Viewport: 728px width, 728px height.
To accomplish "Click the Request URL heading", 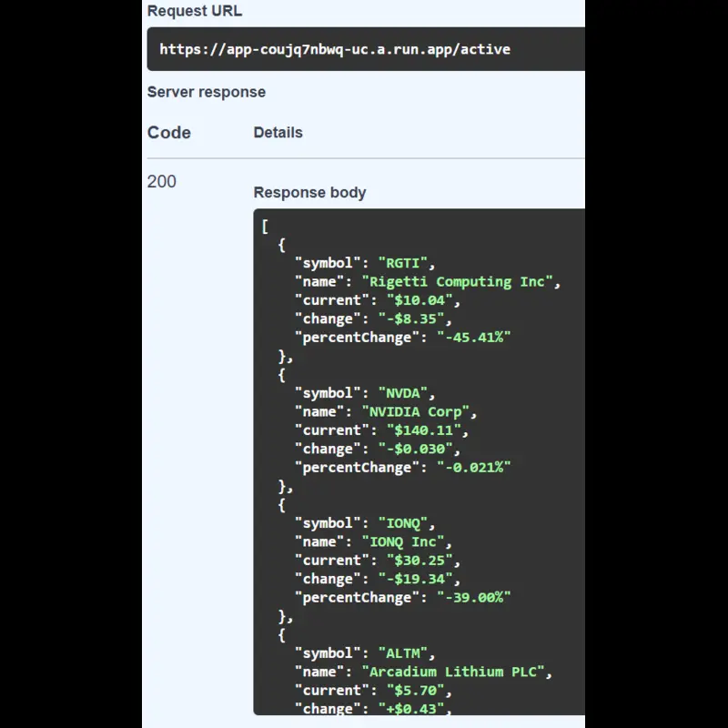I will (x=194, y=11).
